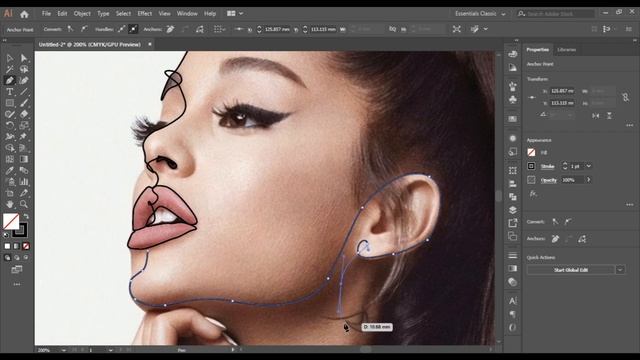Select the Gradient tool in toolbar
This screenshot has width=640, height=360.
24,159
